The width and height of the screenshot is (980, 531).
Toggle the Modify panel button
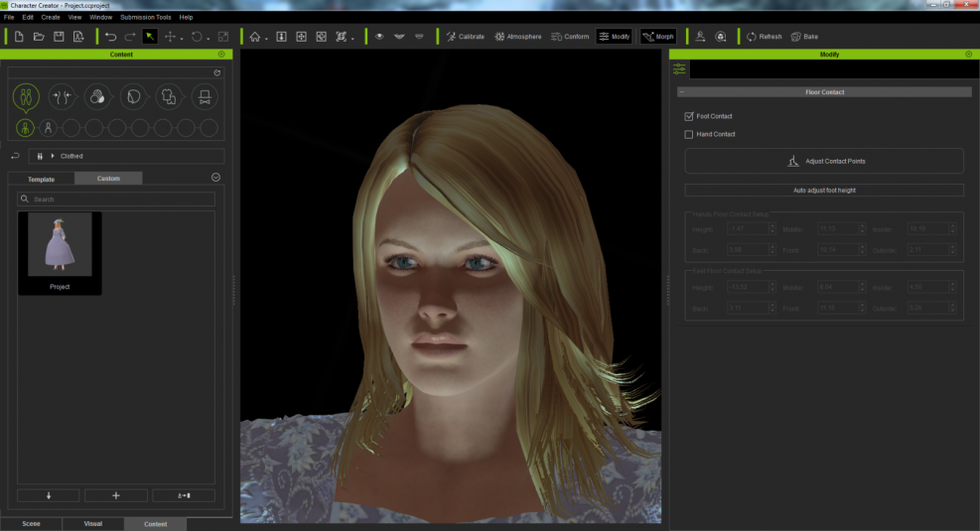pos(614,37)
